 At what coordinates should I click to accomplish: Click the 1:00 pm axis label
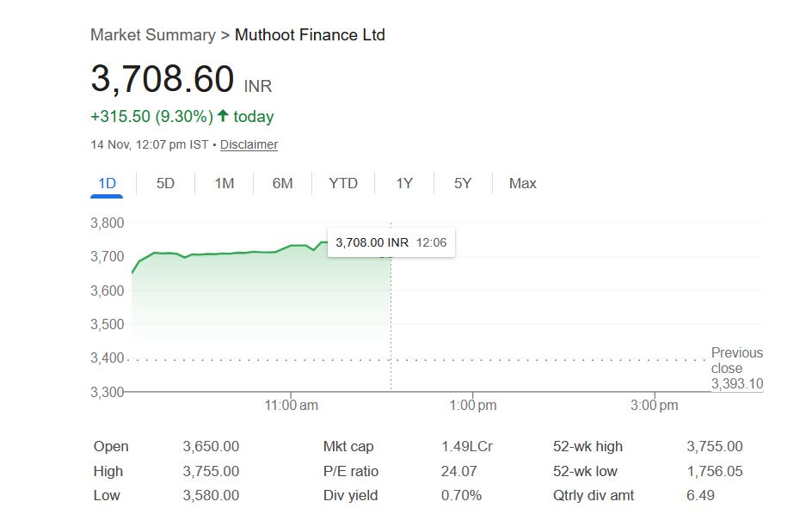tap(472, 405)
